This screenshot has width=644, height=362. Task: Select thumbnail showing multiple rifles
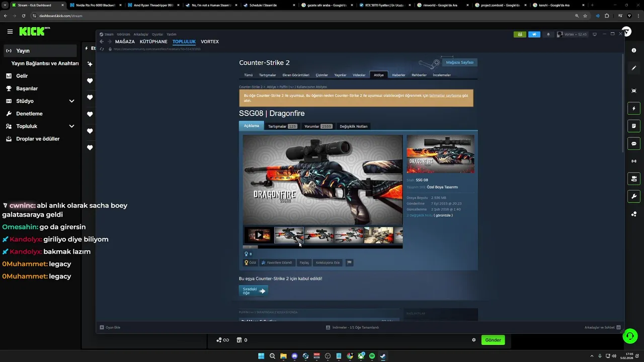(x=349, y=235)
